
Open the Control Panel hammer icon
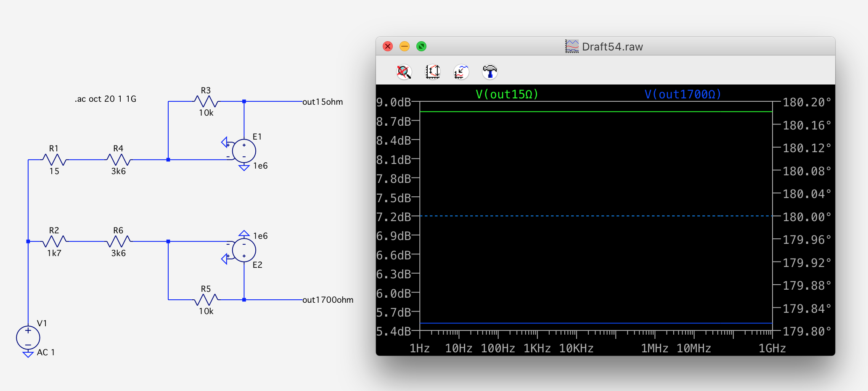pos(490,72)
